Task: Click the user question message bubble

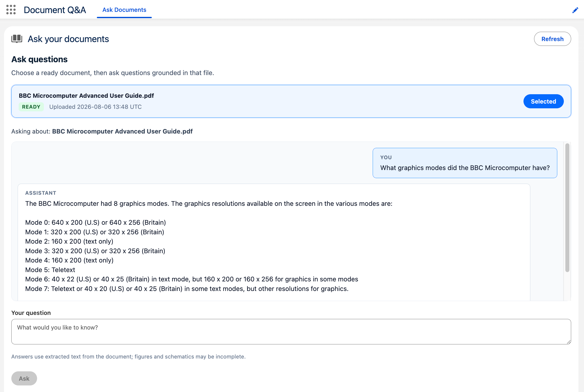Action: click(x=465, y=163)
